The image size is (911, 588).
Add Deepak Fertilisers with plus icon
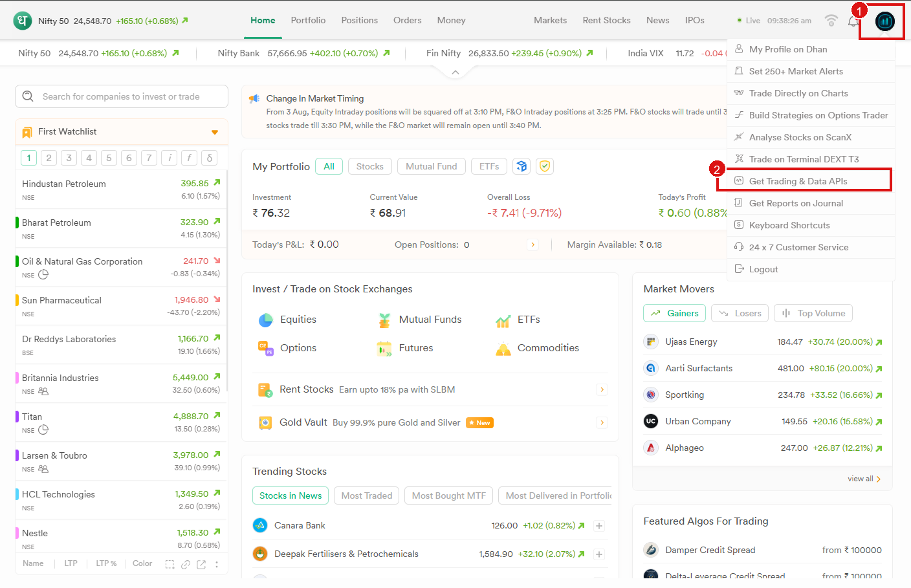599,554
